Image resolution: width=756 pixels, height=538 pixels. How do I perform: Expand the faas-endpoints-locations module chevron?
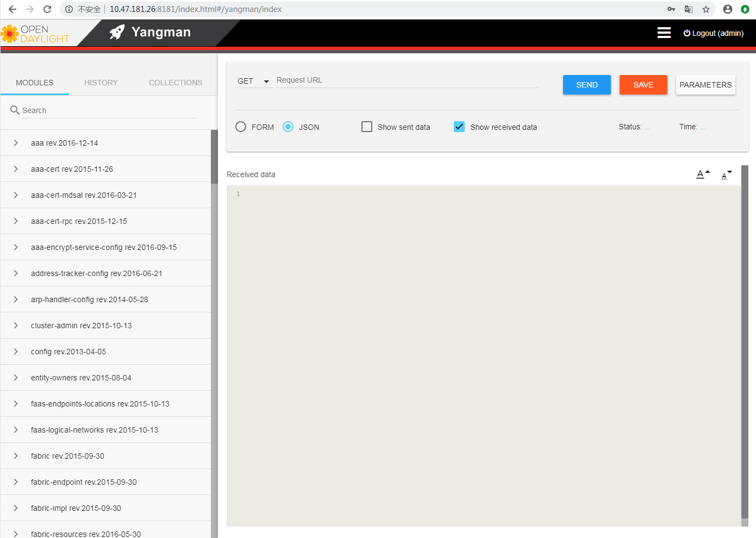pyautogui.click(x=16, y=404)
